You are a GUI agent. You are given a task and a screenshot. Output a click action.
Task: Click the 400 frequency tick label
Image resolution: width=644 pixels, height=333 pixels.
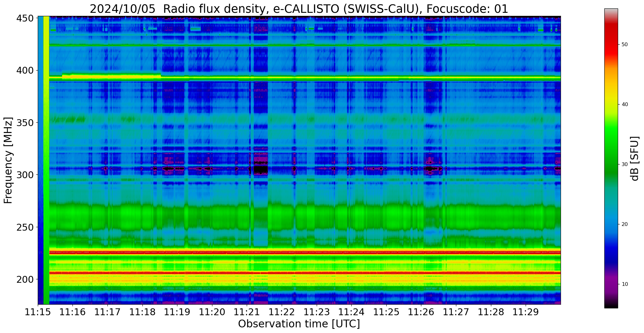point(25,71)
